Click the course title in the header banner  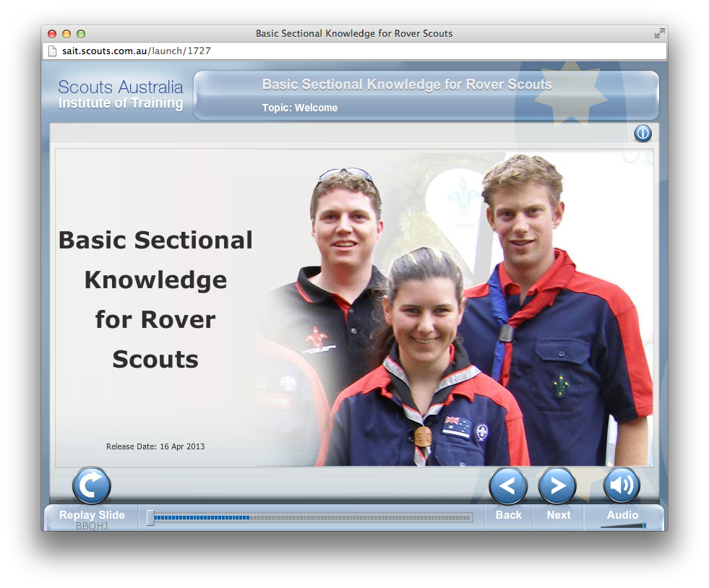tap(407, 85)
